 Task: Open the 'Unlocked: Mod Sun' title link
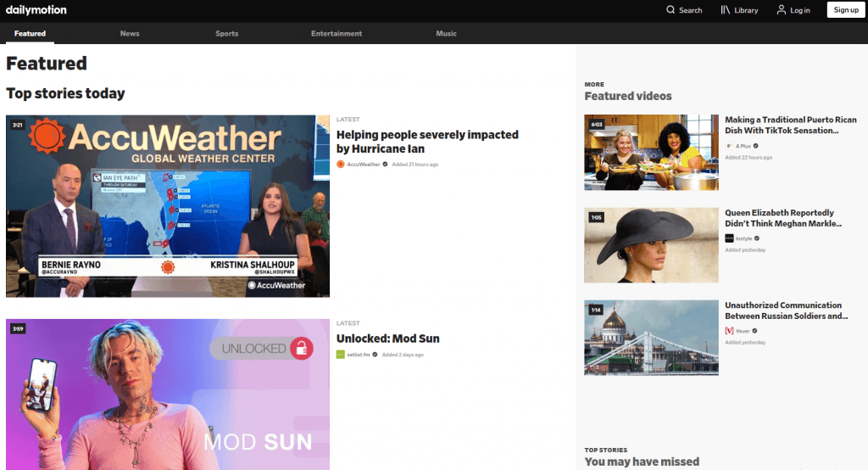click(388, 339)
